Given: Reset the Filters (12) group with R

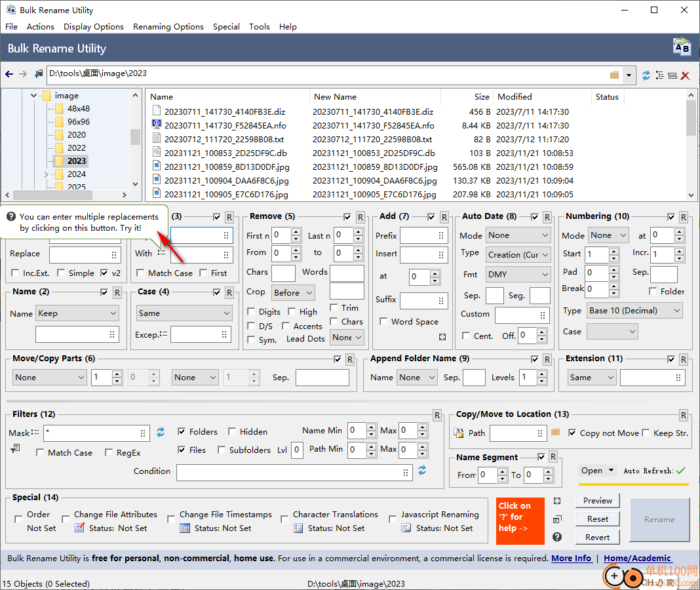Looking at the screenshot, I should (x=437, y=416).
